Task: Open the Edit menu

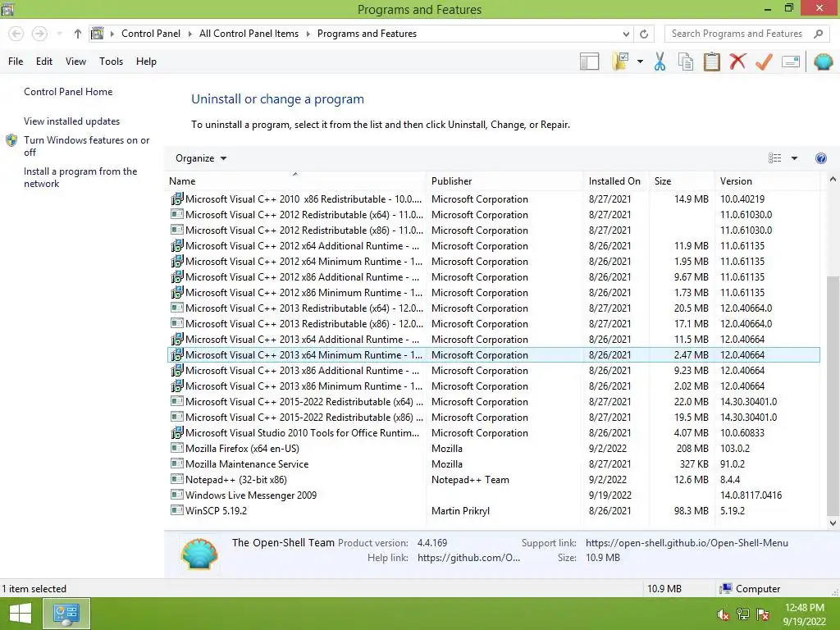Action: coord(44,62)
